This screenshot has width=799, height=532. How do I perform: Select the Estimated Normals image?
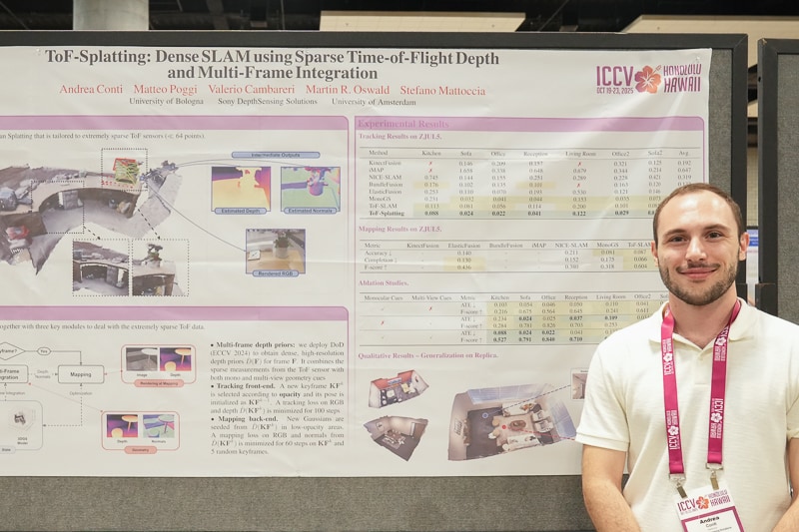click(x=310, y=188)
